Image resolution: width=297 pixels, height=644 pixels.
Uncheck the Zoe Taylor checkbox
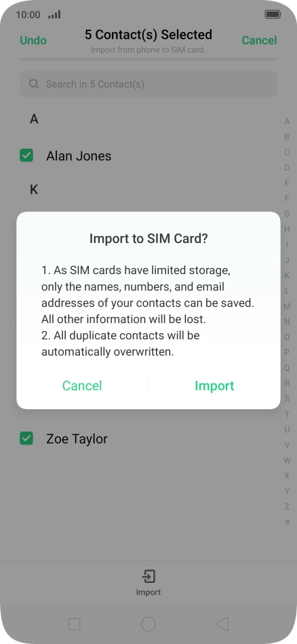(x=26, y=438)
